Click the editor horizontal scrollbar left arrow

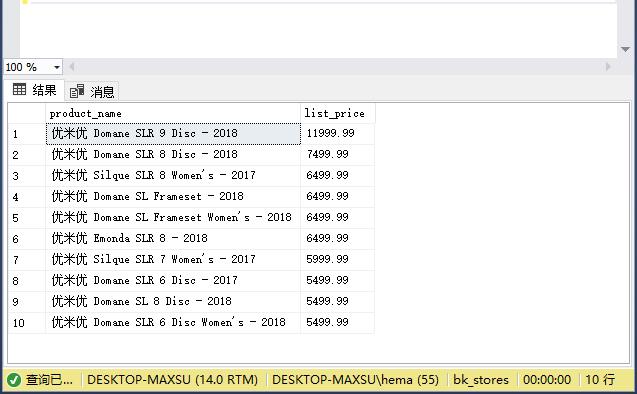click(x=72, y=67)
